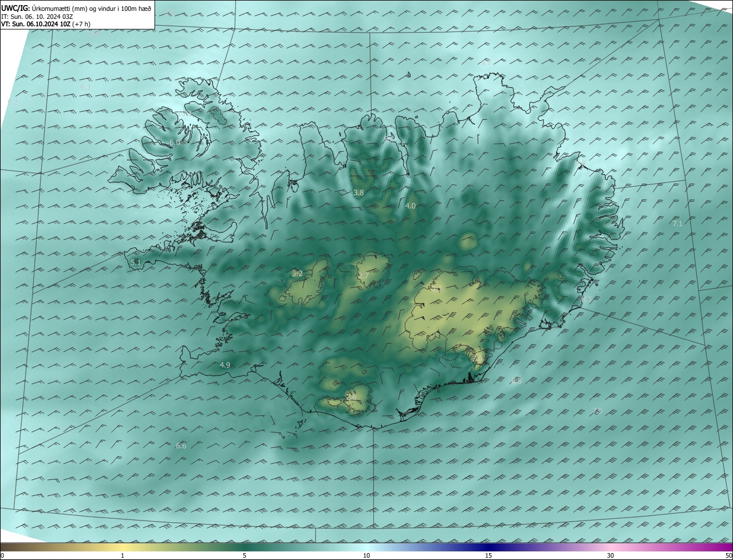Click the map value label 9.3
This screenshot has width=733, height=560.
click(85, 87)
